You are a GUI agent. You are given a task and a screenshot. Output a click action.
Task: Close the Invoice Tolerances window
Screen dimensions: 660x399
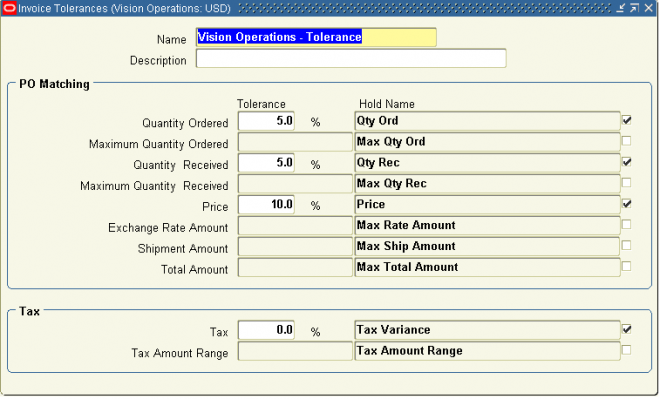pos(649,8)
